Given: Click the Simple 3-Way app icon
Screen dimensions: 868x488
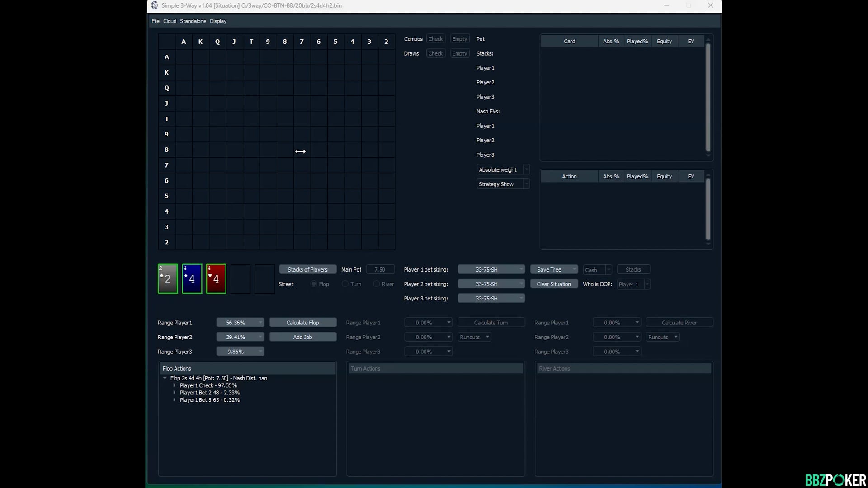Looking at the screenshot, I should 155,5.
